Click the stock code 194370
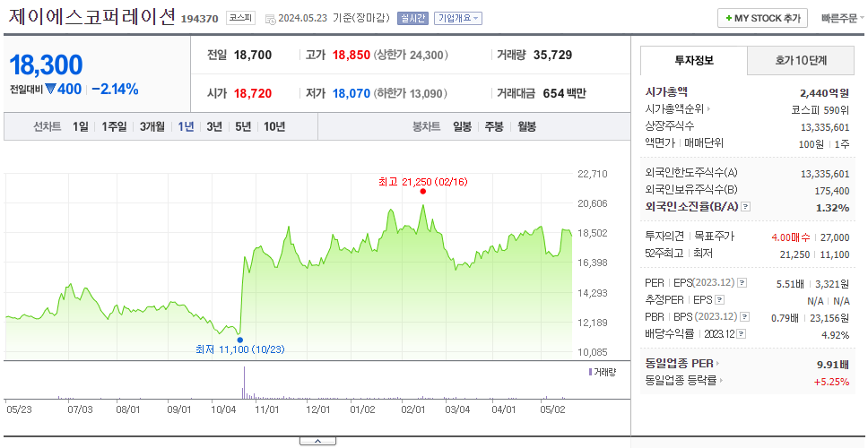The width and height of the screenshot is (868, 448). pos(200,20)
